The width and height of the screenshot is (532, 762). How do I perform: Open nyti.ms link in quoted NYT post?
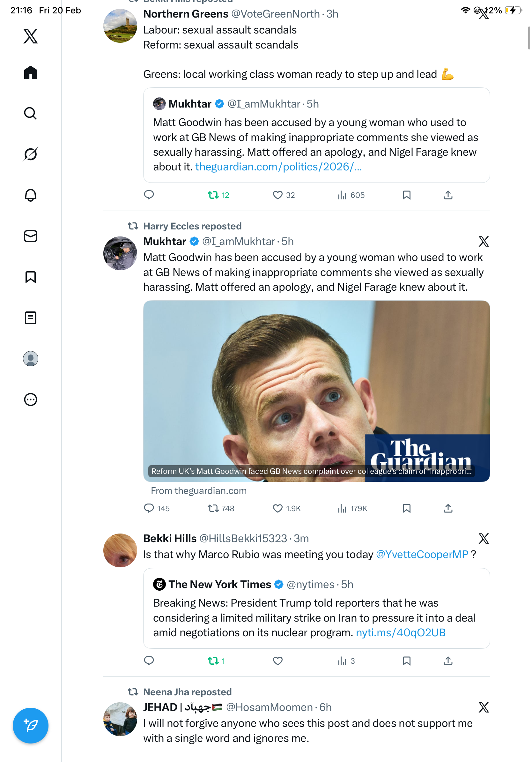coord(400,632)
